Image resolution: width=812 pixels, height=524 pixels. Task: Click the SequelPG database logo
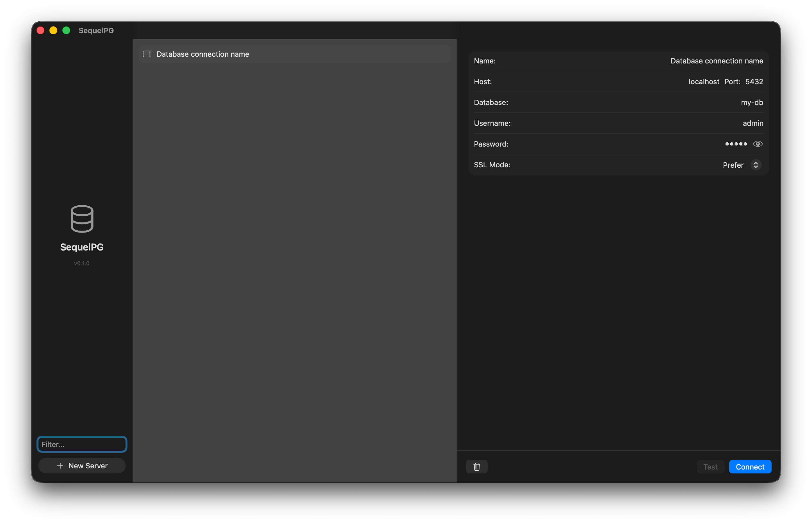click(x=82, y=218)
